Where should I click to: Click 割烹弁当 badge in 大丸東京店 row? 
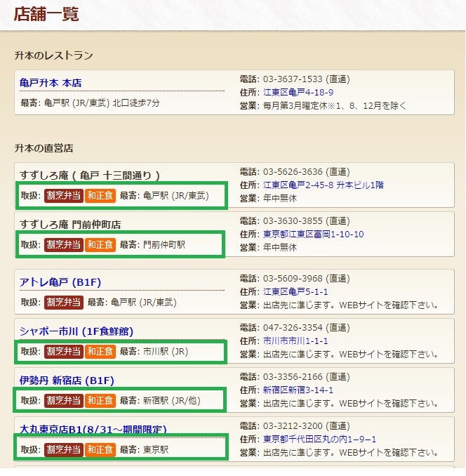pos(64,450)
